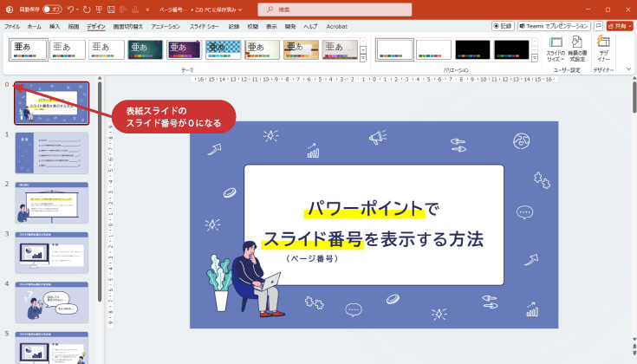Open the デザイナー designer icon
637x364 pixels.
(x=604, y=49)
